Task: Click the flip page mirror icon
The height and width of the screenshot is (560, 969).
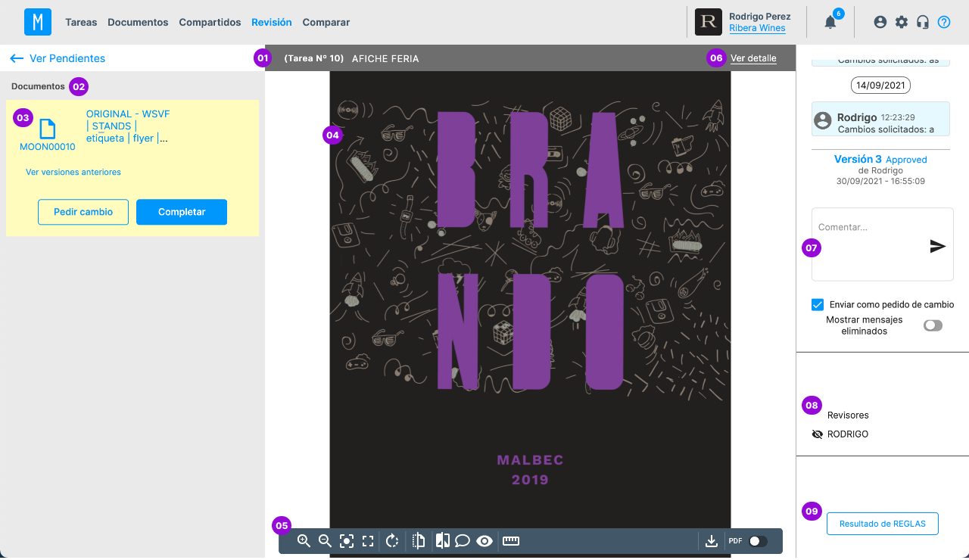Action: click(419, 541)
